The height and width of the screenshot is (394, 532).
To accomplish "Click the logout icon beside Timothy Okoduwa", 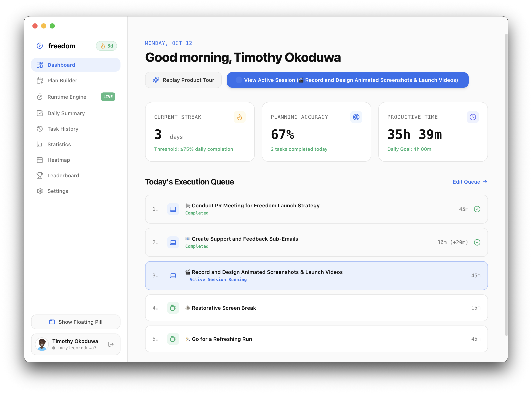I will 111,344.
